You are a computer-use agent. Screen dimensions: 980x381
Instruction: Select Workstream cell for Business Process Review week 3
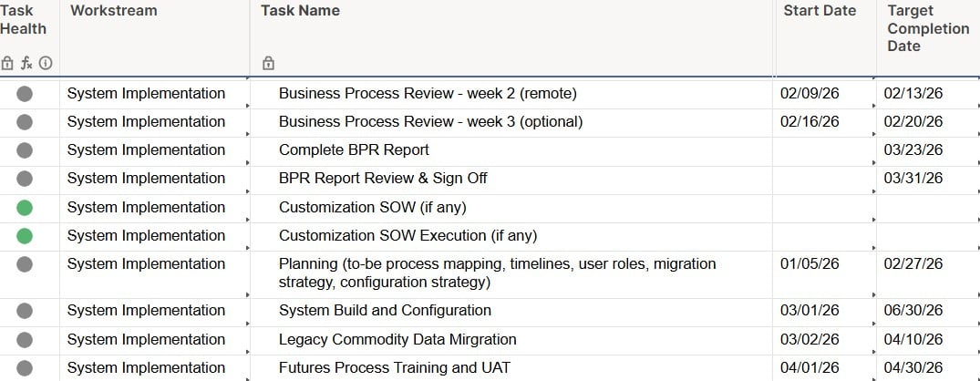point(146,122)
